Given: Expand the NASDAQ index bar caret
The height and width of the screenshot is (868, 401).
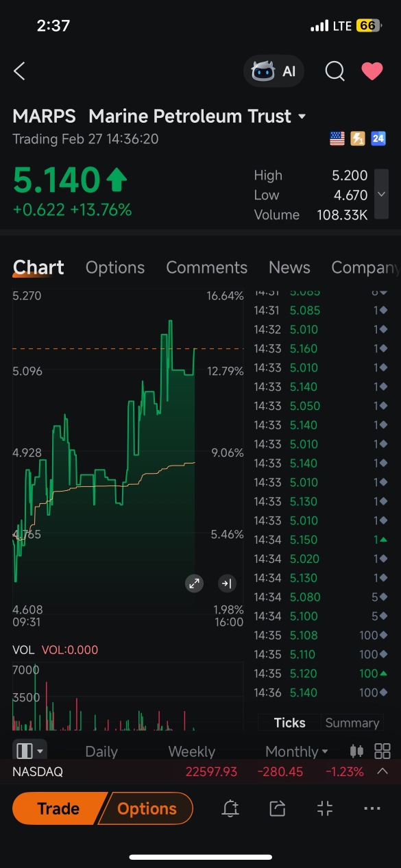Looking at the screenshot, I should [x=382, y=771].
